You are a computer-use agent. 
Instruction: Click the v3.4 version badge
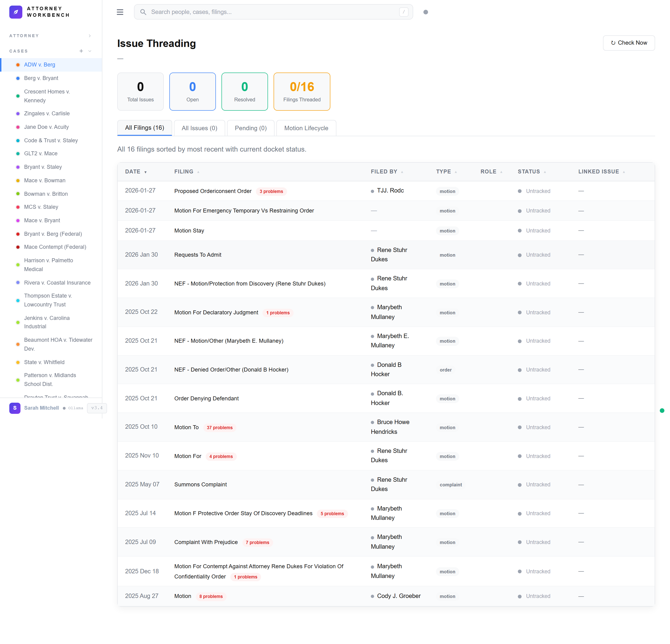coord(97,408)
